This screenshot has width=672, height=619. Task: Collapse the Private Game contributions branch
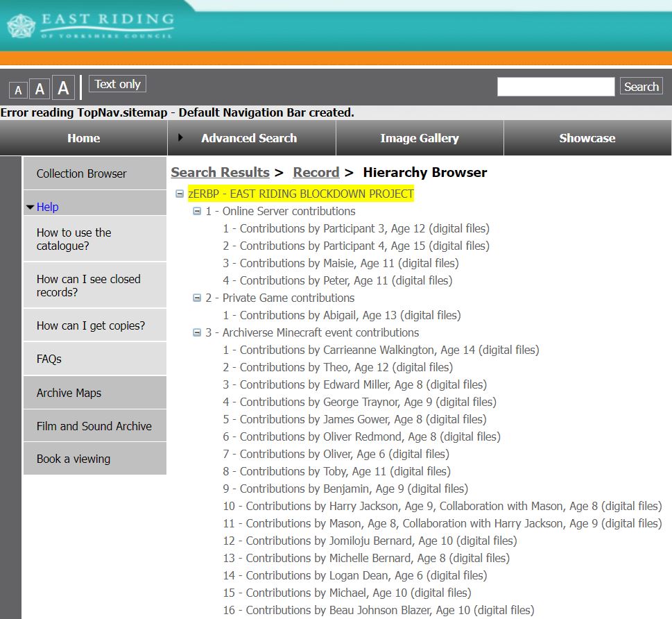pyautogui.click(x=197, y=298)
